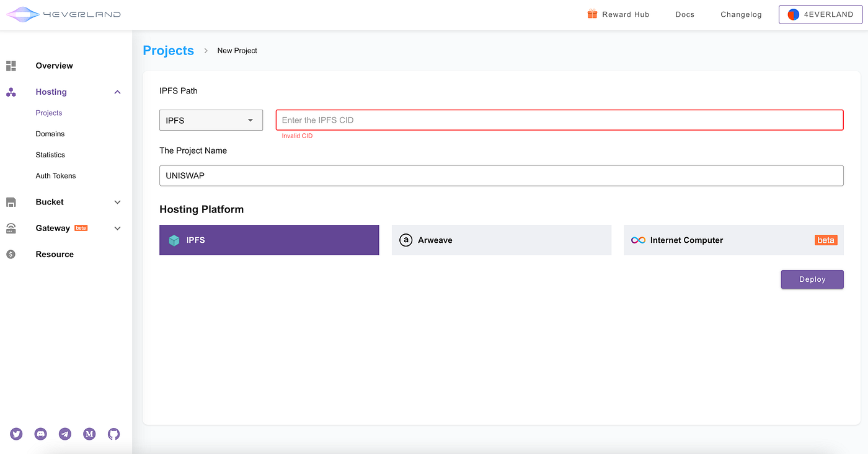Screen dimensions: 868x454
Task: Click the beta badge on Internet Computer
Action: [x=826, y=240]
